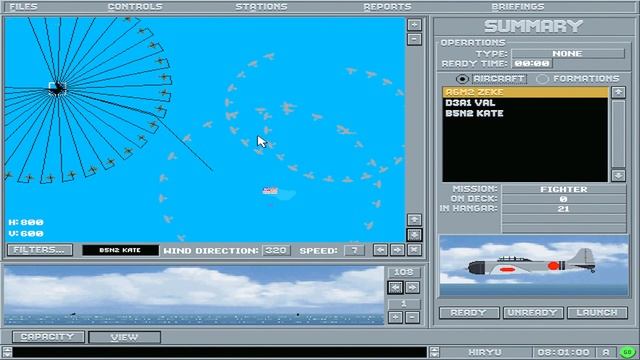Click the Ready button
Image resolution: width=640 pixels, height=360 pixels.
coord(469,313)
